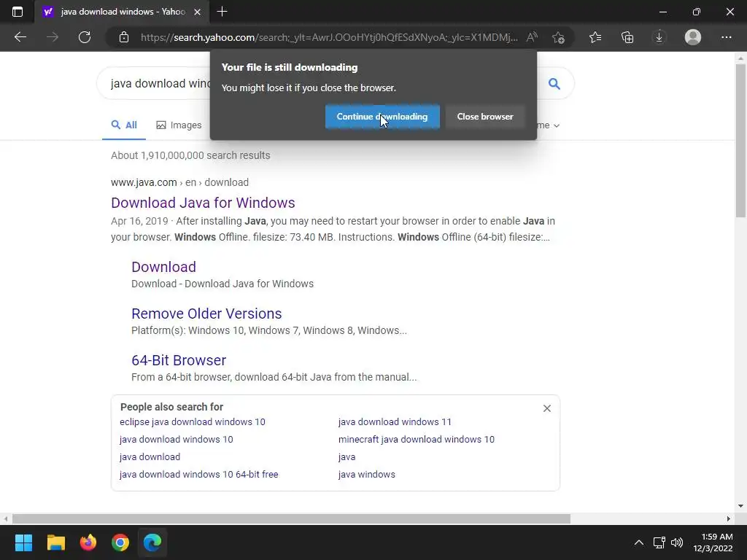Select the java download windows Yahoo tab
The width and height of the screenshot is (747, 560).
point(122,12)
